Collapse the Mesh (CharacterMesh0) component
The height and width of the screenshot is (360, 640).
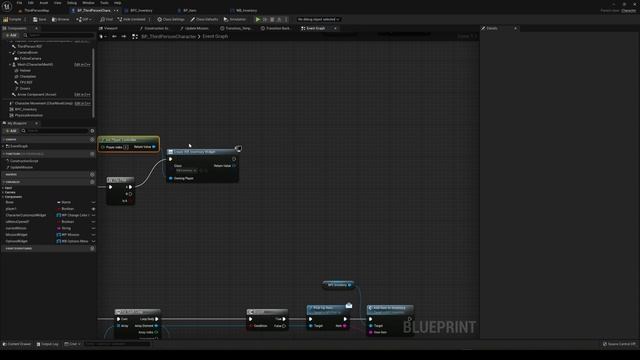(x=10, y=64)
